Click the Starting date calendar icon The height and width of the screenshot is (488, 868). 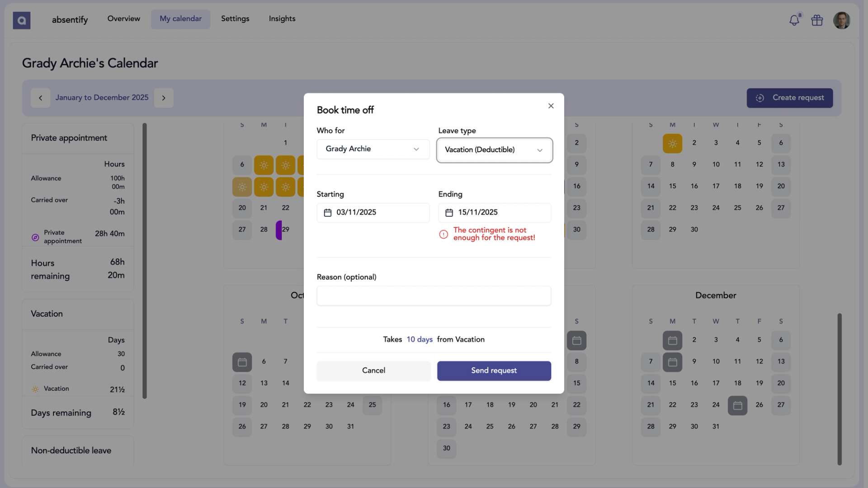[x=328, y=212]
